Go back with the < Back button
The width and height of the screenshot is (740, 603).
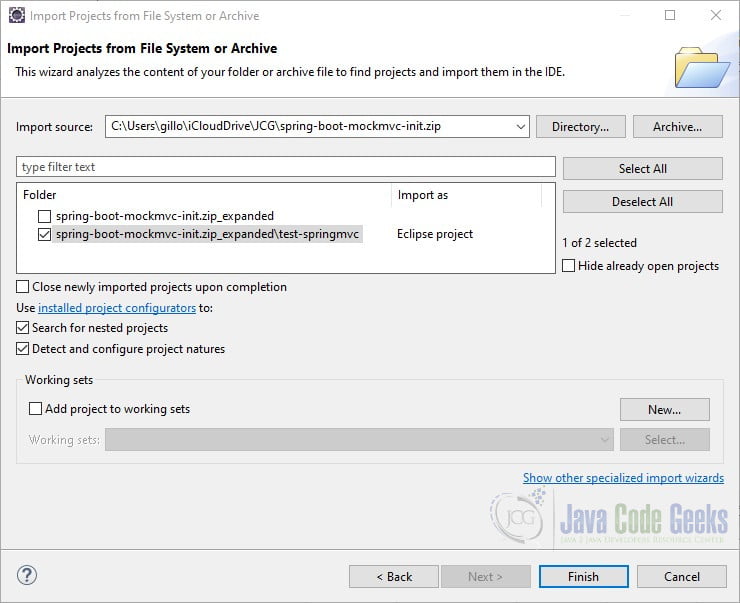pyautogui.click(x=394, y=577)
